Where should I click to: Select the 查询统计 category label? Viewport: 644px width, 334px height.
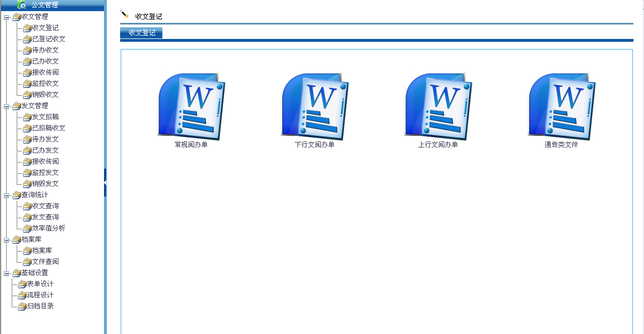pos(34,195)
